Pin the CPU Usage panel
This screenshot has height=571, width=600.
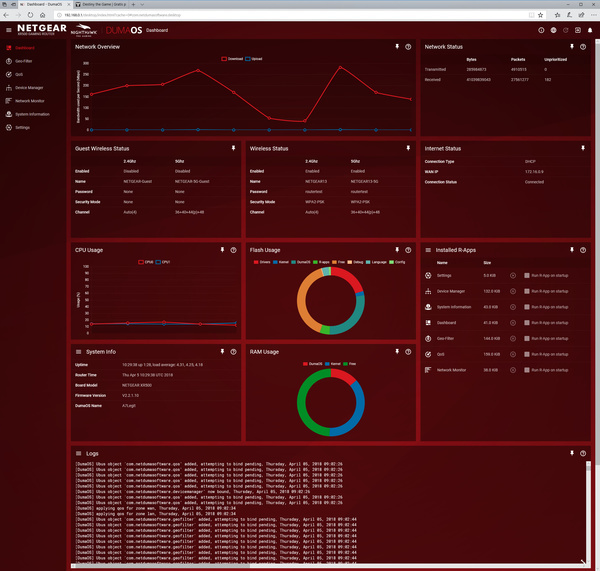(222, 250)
